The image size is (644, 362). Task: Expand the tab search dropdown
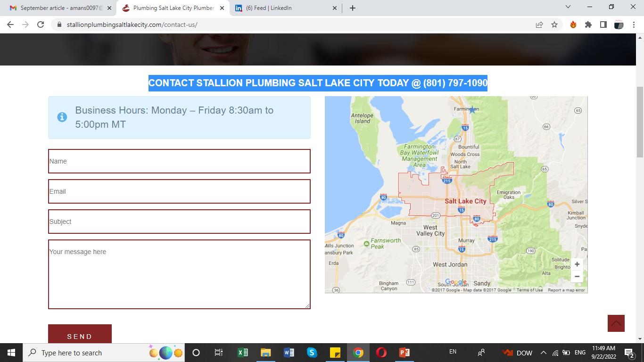[x=568, y=7]
